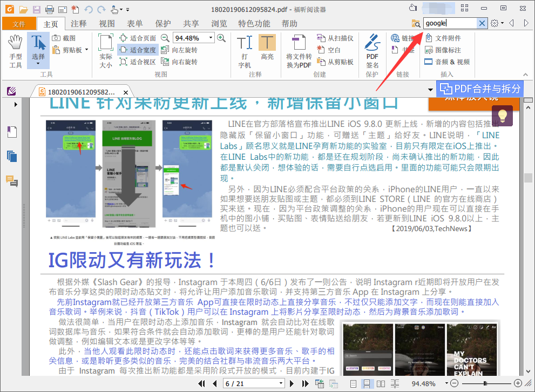Jump to the last page
Viewport: 535px width, 392px height.
click(305, 383)
